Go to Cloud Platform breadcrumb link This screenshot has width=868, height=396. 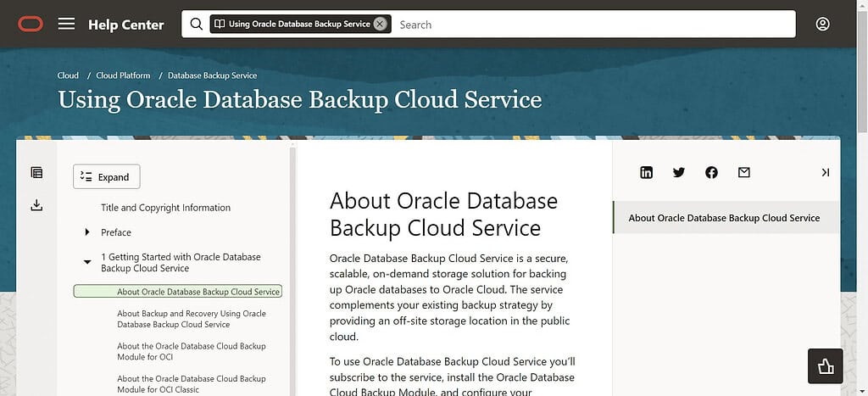[x=123, y=75]
